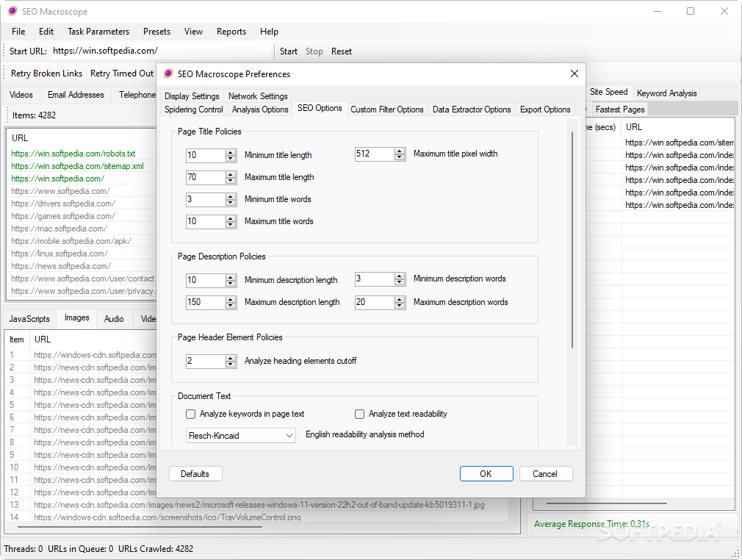
Task: Click the Start URL input field
Action: point(160,51)
